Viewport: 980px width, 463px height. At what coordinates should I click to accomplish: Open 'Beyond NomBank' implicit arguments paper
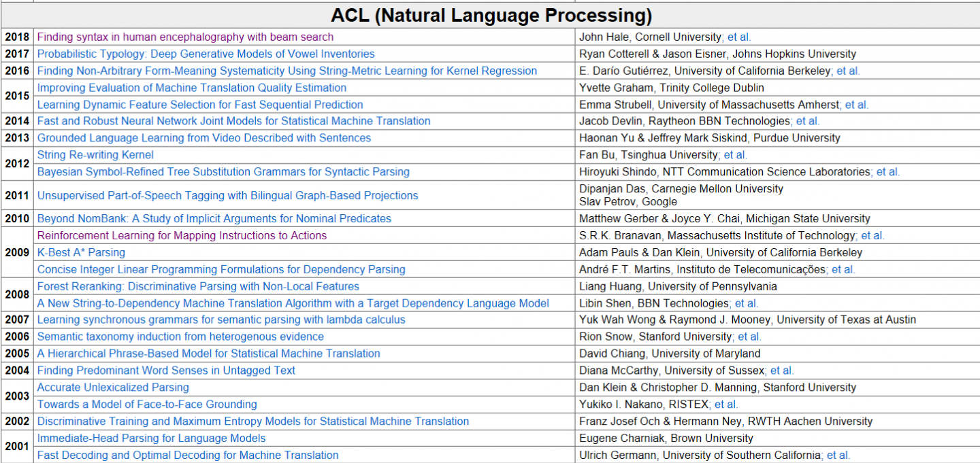[x=214, y=219]
